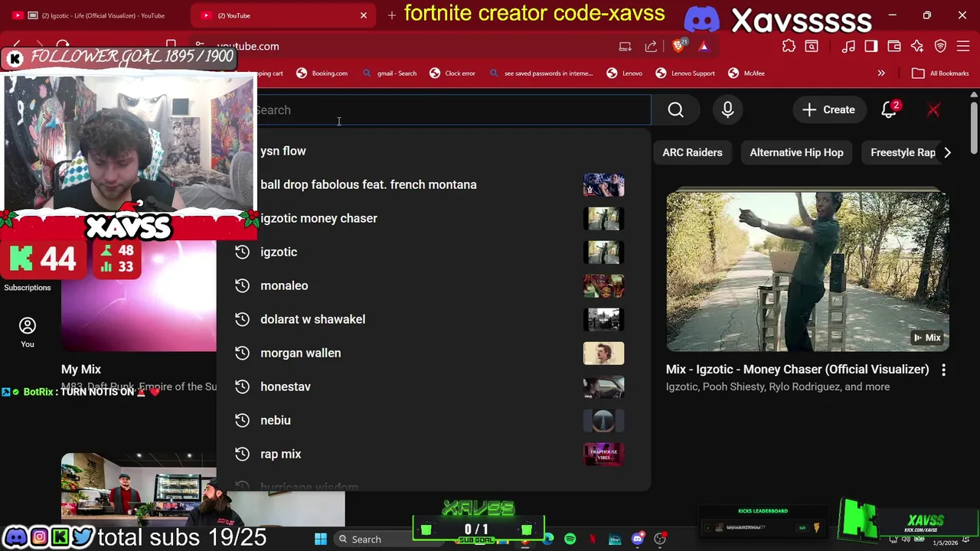Close the active '(2) YouTube' tab

point(364,15)
